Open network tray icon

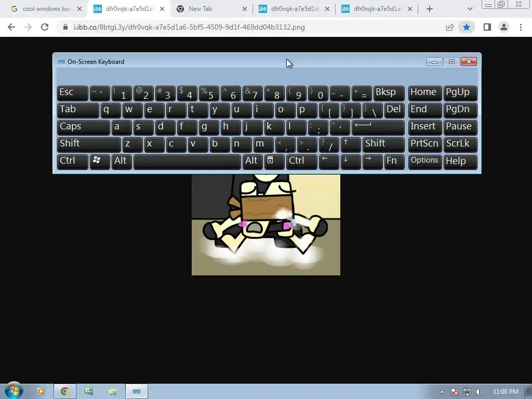pyautogui.click(x=467, y=392)
